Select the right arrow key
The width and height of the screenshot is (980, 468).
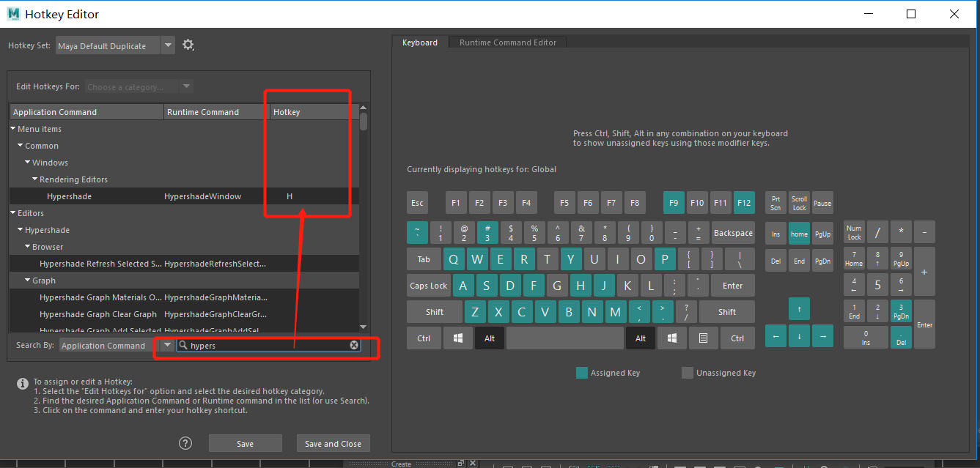click(822, 336)
